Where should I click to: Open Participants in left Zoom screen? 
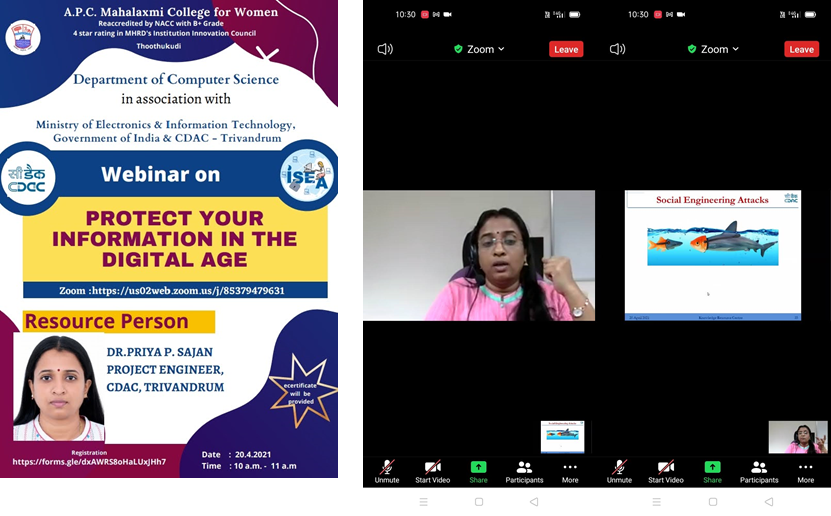point(524,471)
